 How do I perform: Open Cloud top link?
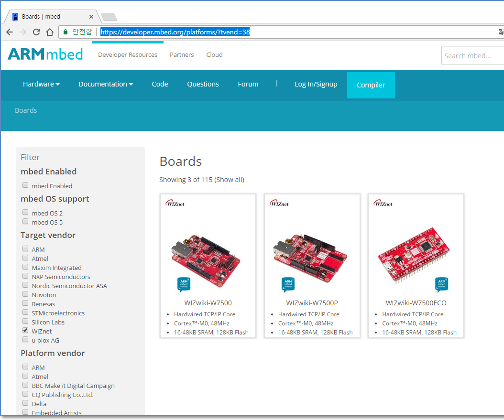tap(214, 54)
